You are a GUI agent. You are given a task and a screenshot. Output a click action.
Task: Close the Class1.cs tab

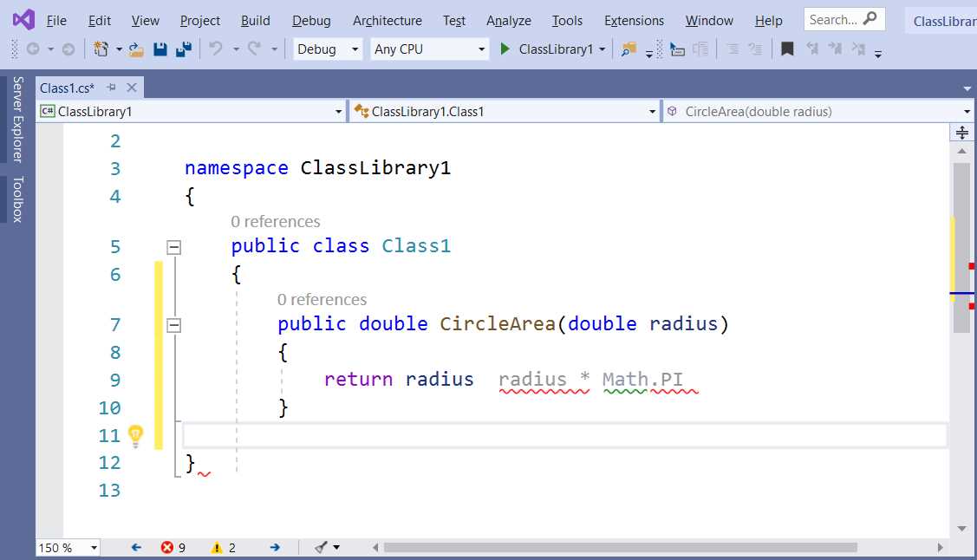tap(132, 88)
